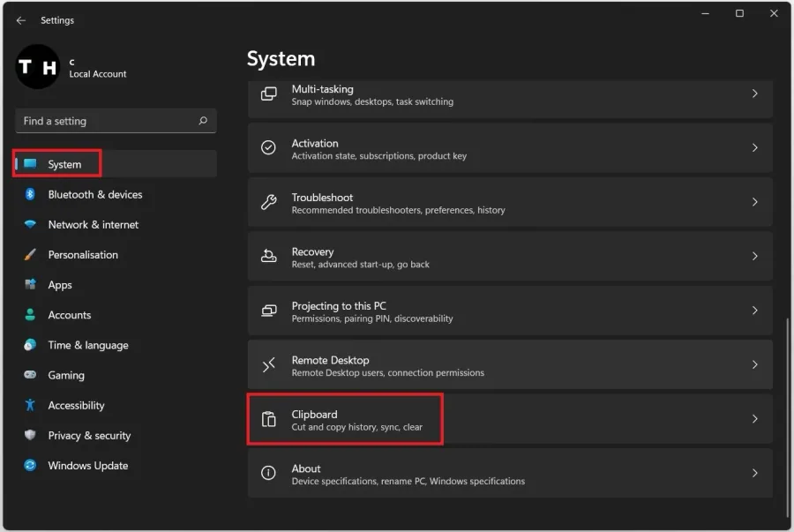This screenshot has width=794, height=532.
Task: Open the Clipboard settings row
Action: 510,418
